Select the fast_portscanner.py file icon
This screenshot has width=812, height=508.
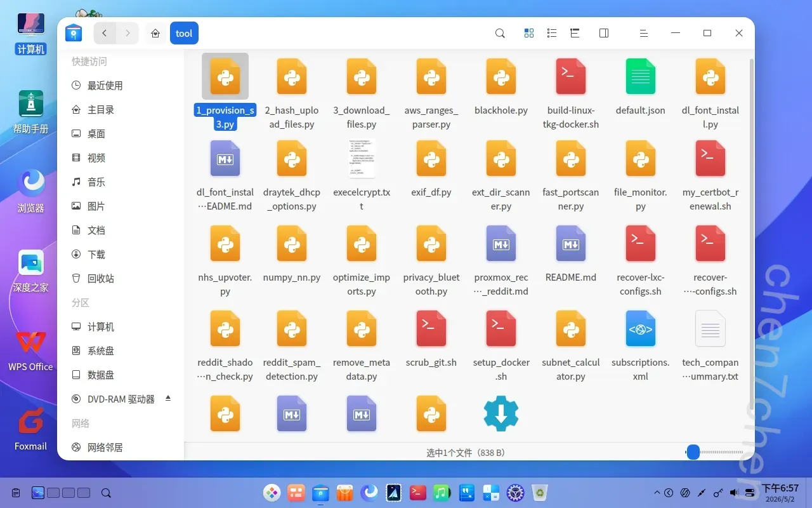[x=571, y=159]
